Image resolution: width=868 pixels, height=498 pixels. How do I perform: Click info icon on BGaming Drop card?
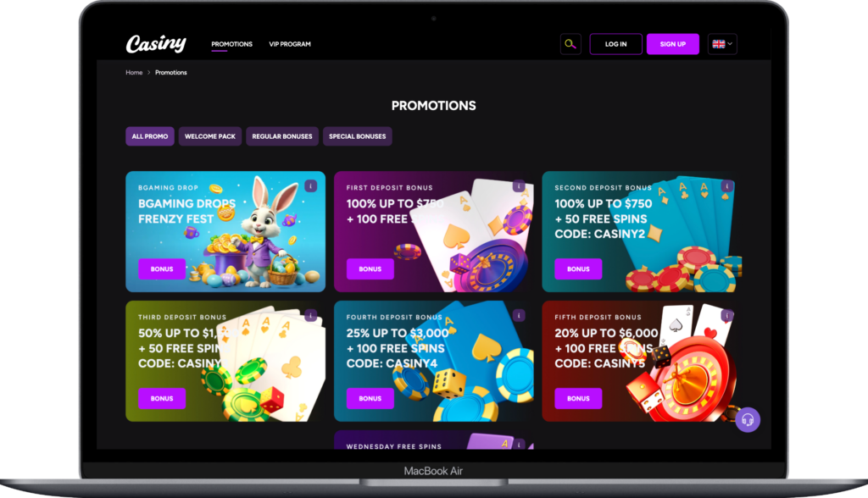pos(310,186)
